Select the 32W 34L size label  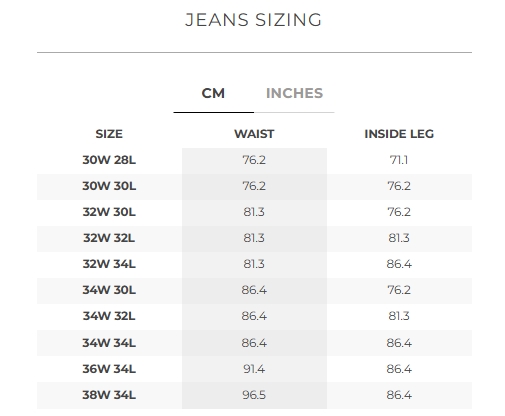[109, 264]
